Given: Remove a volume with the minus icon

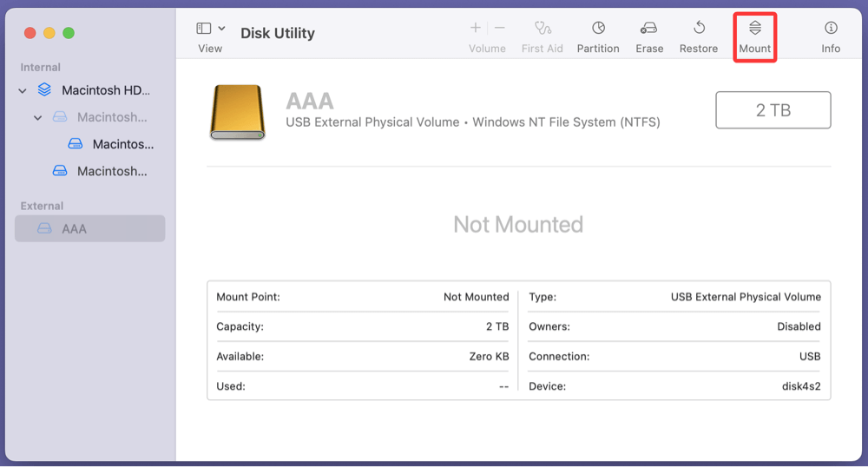Looking at the screenshot, I should pos(499,28).
